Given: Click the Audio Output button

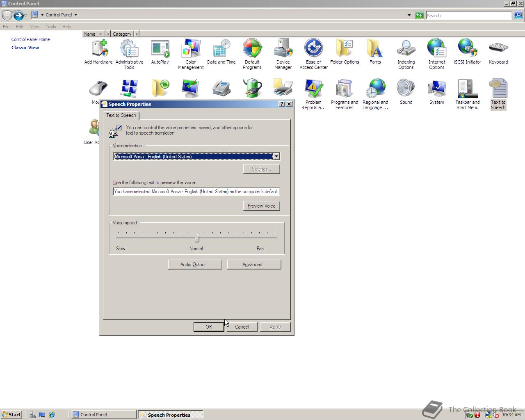Looking at the screenshot, I should point(195,265).
